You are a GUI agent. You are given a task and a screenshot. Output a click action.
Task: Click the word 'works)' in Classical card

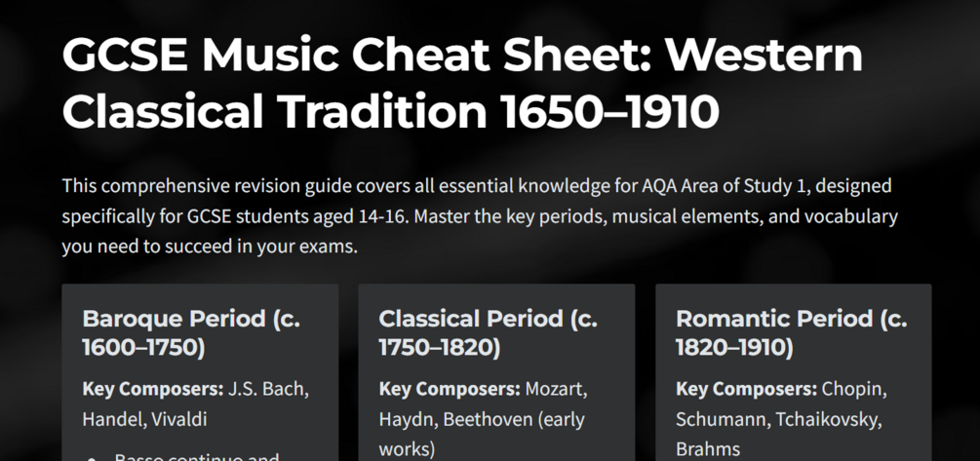click(407, 449)
